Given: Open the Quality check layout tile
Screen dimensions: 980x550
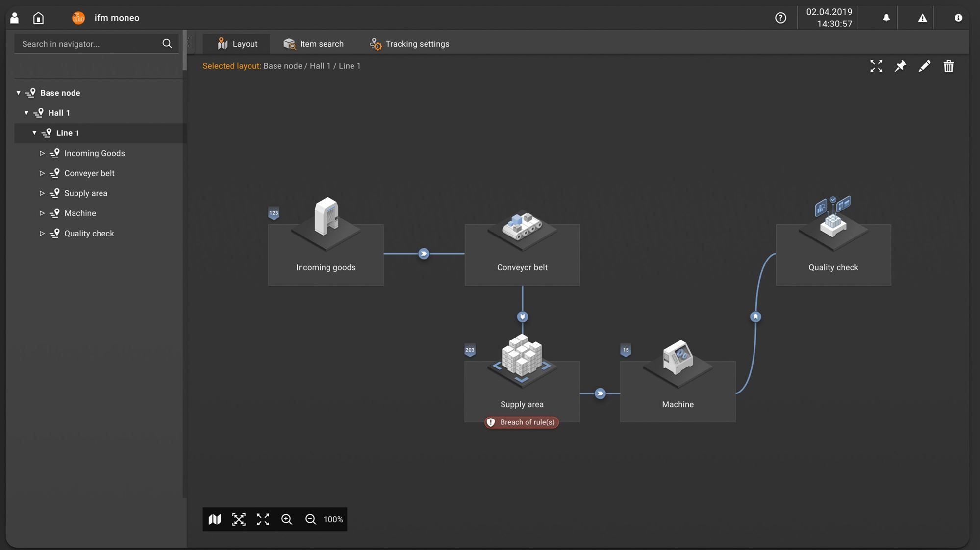Looking at the screenshot, I should [833, 255].
